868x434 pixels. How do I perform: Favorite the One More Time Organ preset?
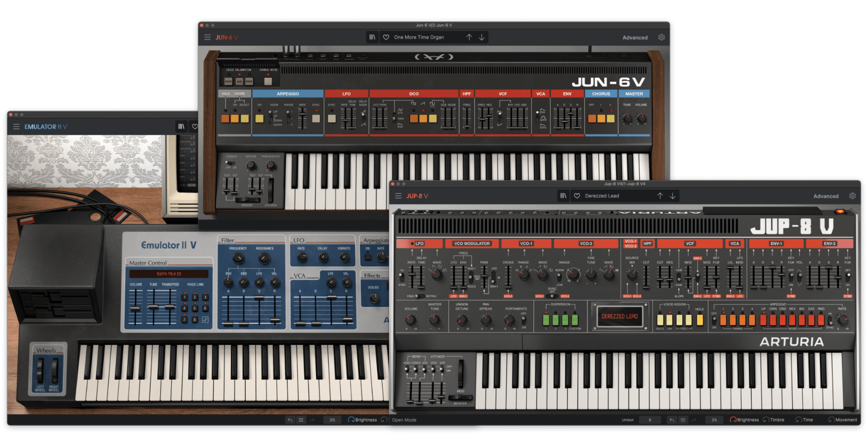coord(386,37)
